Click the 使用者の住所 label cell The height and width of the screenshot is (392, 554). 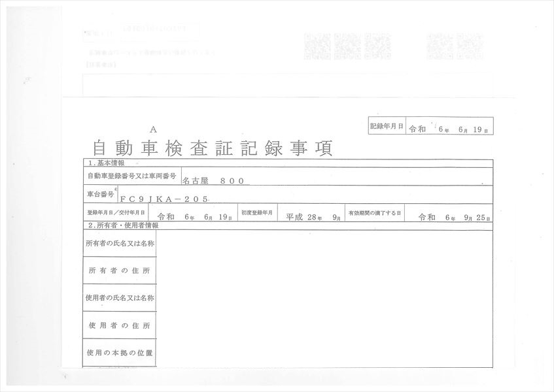pos(120,325)
